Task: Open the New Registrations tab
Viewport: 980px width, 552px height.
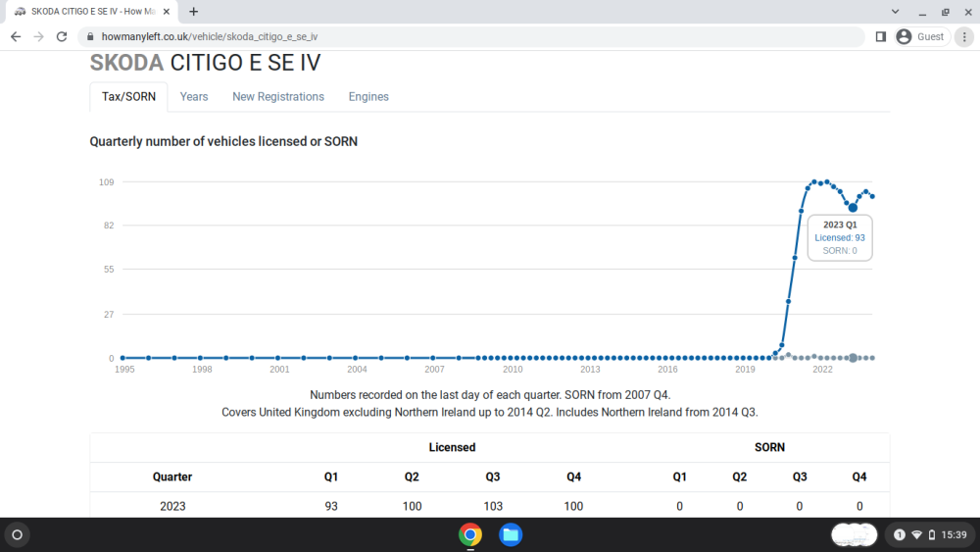Action: (278, 97)
